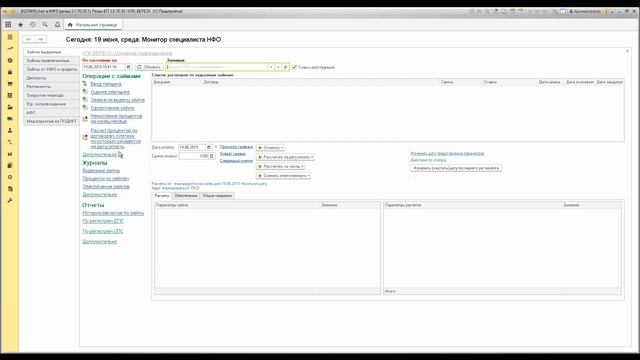The height and width of the screenshot is (360, 640).
Task: Click the table grid icon in yellow sidebar
Action: [x=10, y=95]
